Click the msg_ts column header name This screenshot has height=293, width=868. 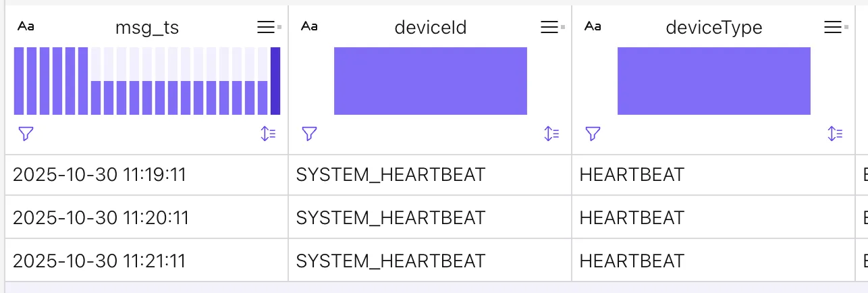pyautogui.click(x=147, y=27)
